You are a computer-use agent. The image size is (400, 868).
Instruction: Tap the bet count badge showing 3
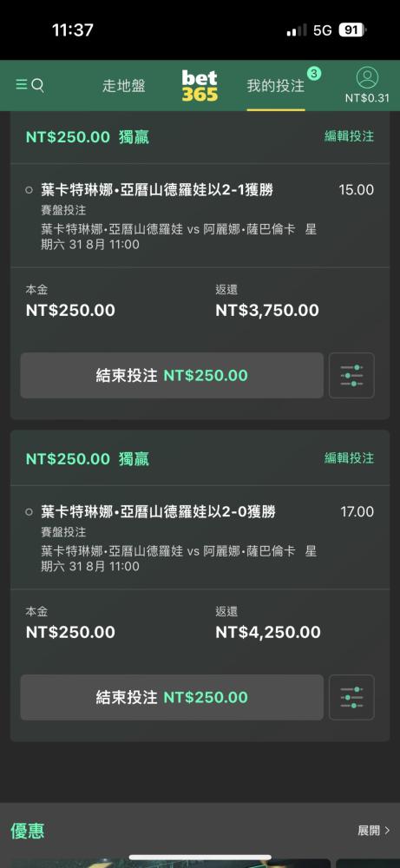click(314, 73)
